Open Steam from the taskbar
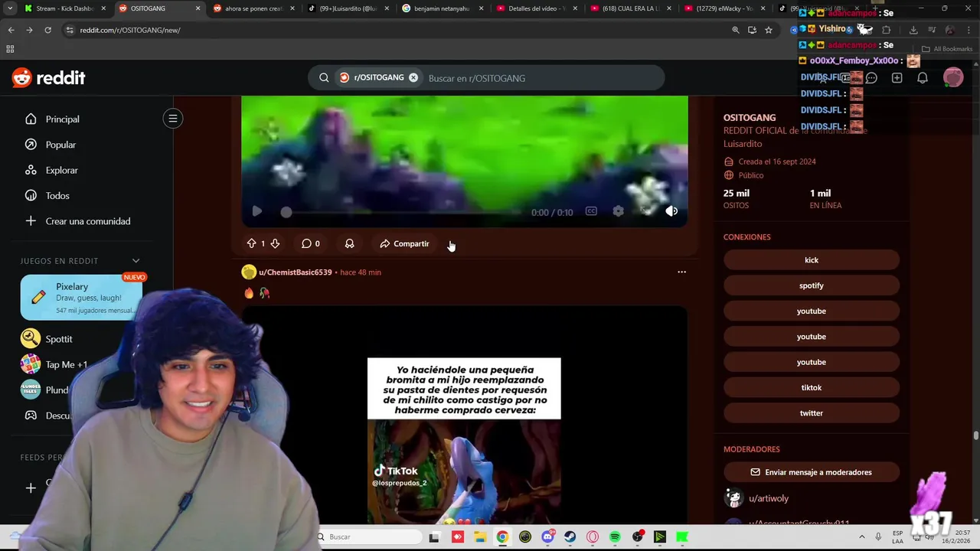The height and width of the screenshot is (551, 980). coord(570,537)
